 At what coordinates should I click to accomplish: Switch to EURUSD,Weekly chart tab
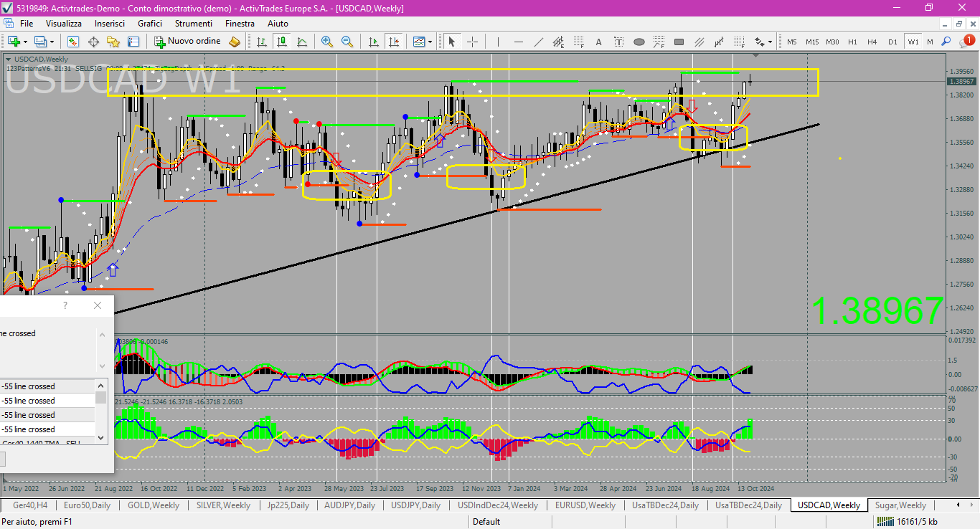tap(585, 505)
